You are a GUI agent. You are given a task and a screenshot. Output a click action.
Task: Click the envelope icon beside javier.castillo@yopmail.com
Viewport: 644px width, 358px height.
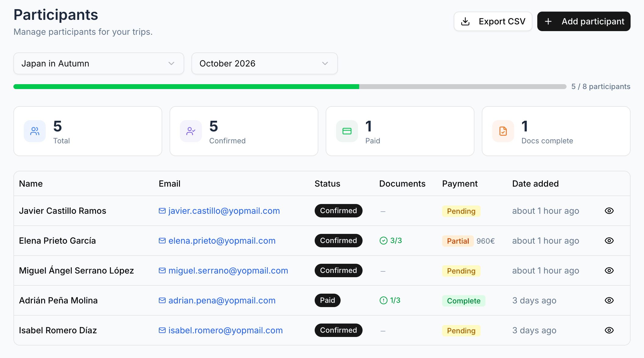coord(162,210)
